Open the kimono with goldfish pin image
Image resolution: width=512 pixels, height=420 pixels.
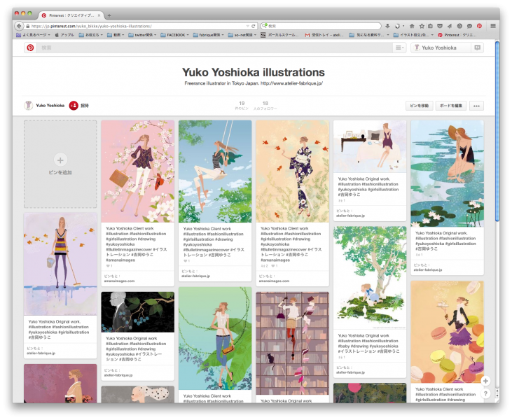click(292, 171)
